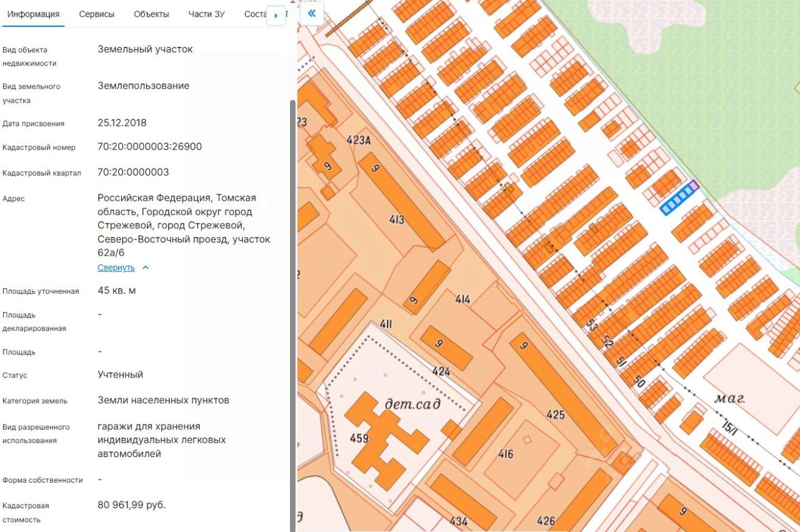Click the Площадь уточненная field label
Viewport: 800px width, 532px height.
[41, 291]
